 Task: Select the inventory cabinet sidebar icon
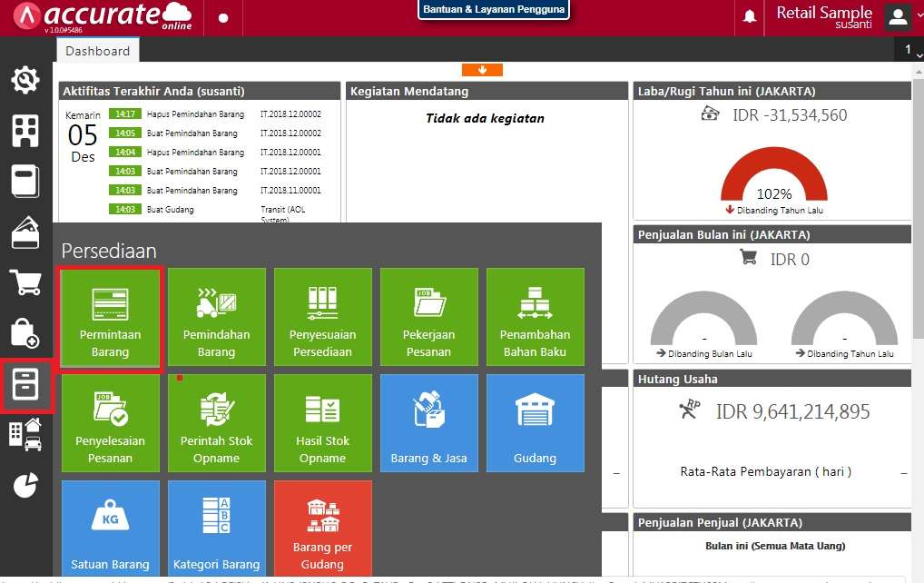click(x=25, y=384)
